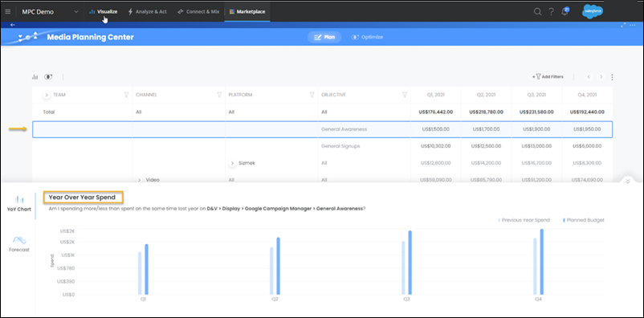Toggle Previous Year Spend legend item

pos(524,220)
